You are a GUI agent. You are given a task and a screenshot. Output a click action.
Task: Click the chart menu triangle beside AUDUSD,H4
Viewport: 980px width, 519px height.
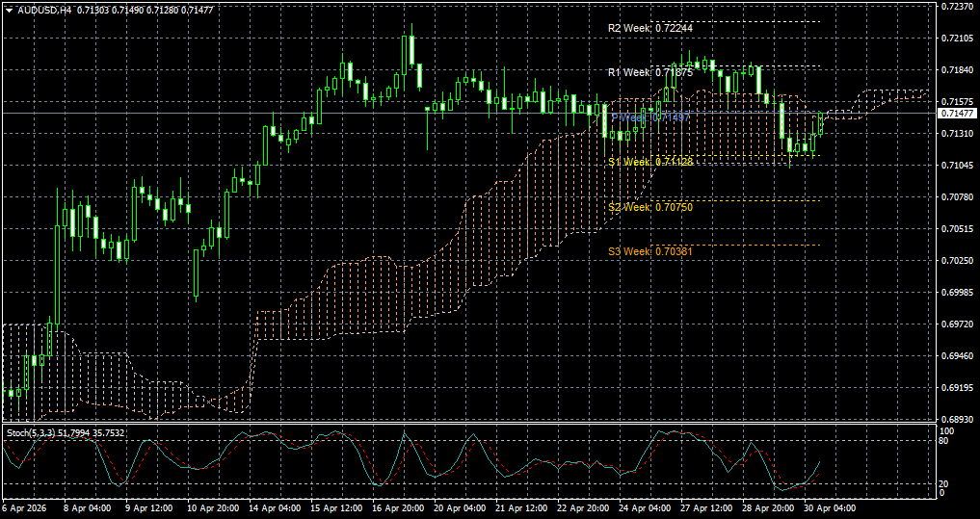9,10
